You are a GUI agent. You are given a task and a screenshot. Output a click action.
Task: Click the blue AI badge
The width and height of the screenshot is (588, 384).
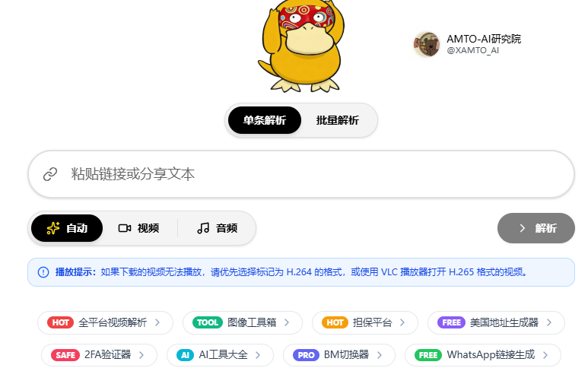(x=186, y=355)
